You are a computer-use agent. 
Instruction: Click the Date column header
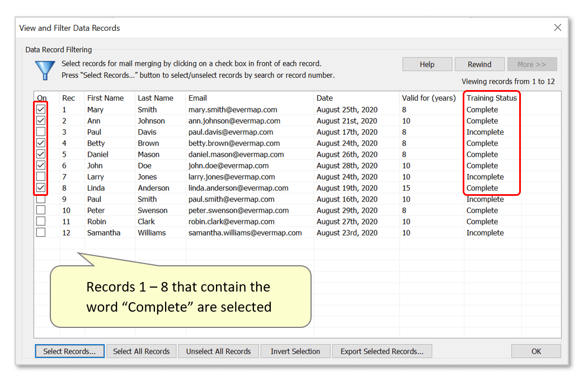(x=324, y=98)
